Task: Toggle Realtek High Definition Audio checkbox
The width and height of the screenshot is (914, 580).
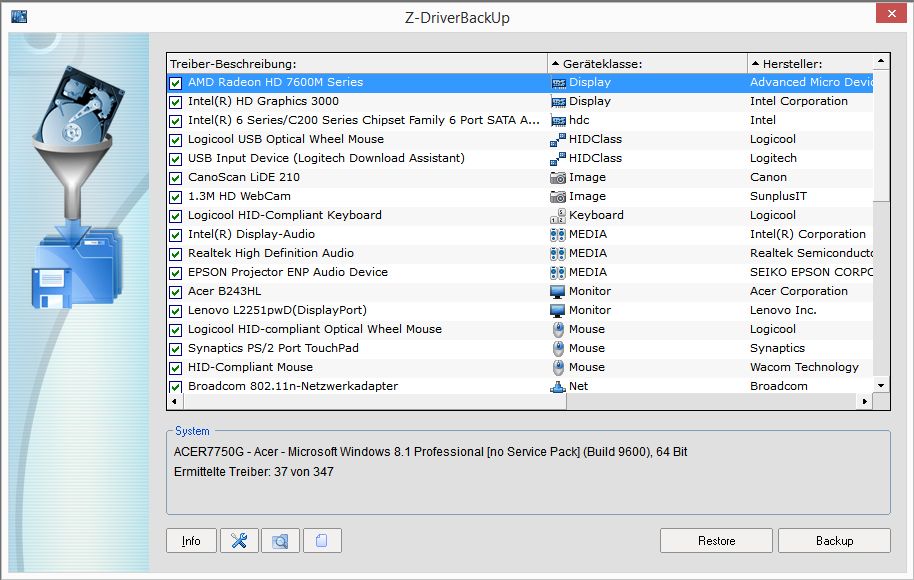Action: [x=175, y=254]
